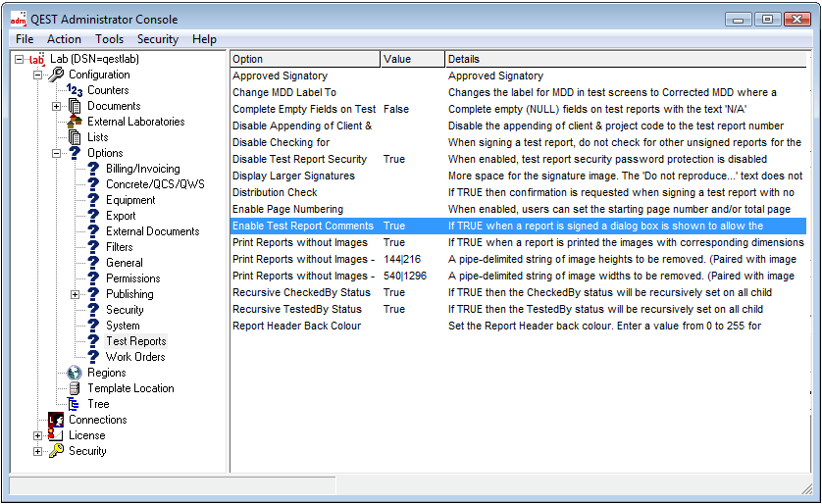Expand the Documents tree node
Screen dimensions: 822x504
point(57,106)
